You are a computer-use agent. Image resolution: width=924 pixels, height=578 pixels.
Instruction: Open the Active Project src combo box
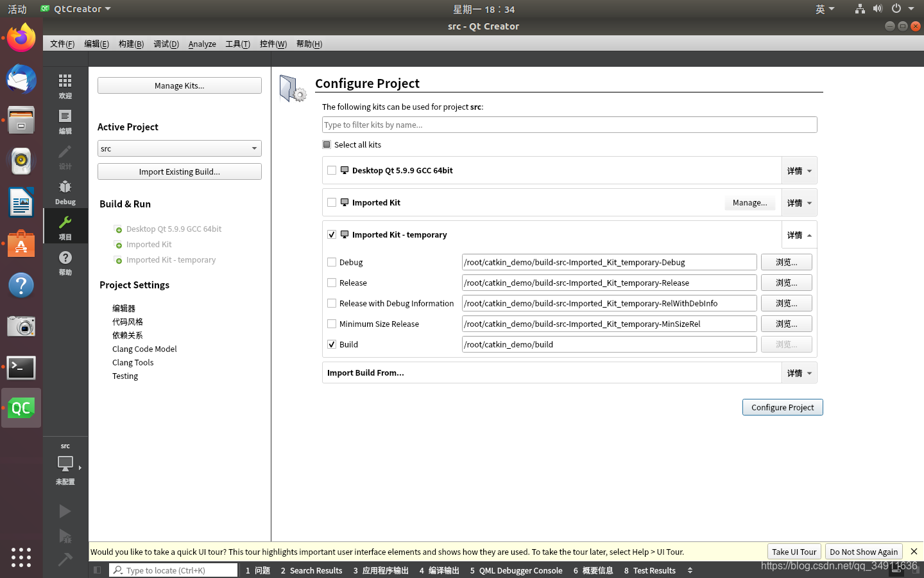click(x=180, y=148)
